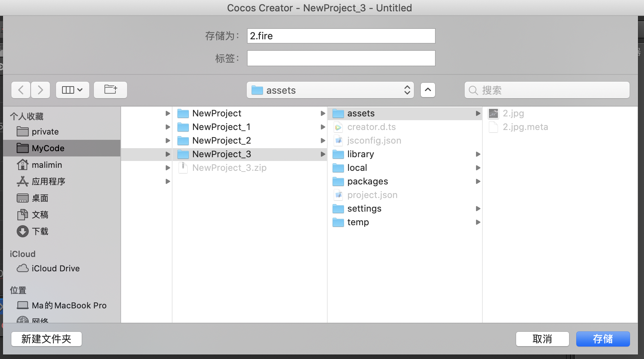Select private in the sidebar

click(62, 132)
